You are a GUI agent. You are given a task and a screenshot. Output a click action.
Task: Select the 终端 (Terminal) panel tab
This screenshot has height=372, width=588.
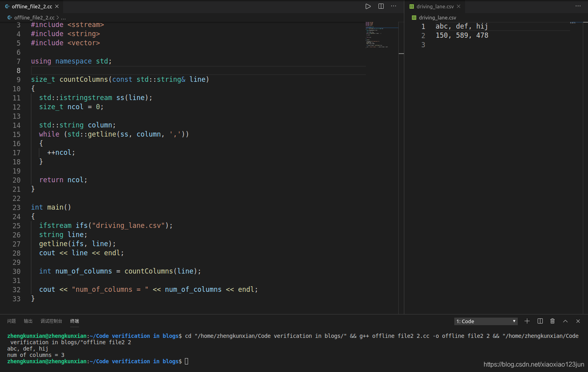[75, 321]
